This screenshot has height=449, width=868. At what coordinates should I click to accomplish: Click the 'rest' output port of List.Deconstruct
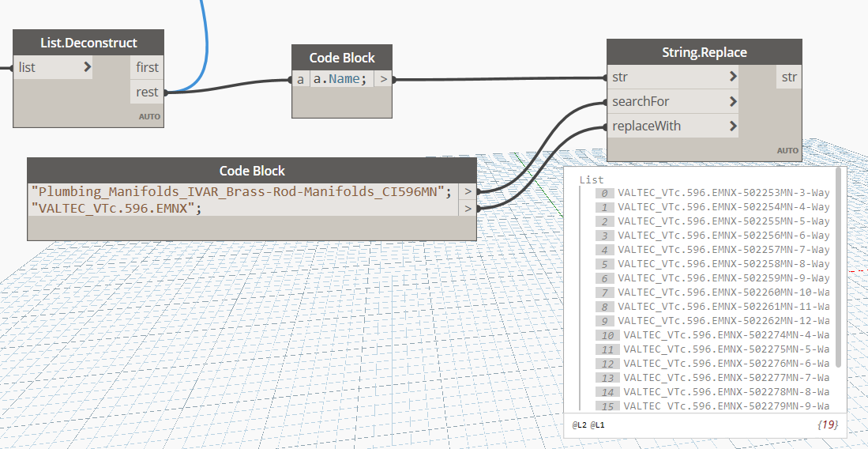[x=147, y=92]
